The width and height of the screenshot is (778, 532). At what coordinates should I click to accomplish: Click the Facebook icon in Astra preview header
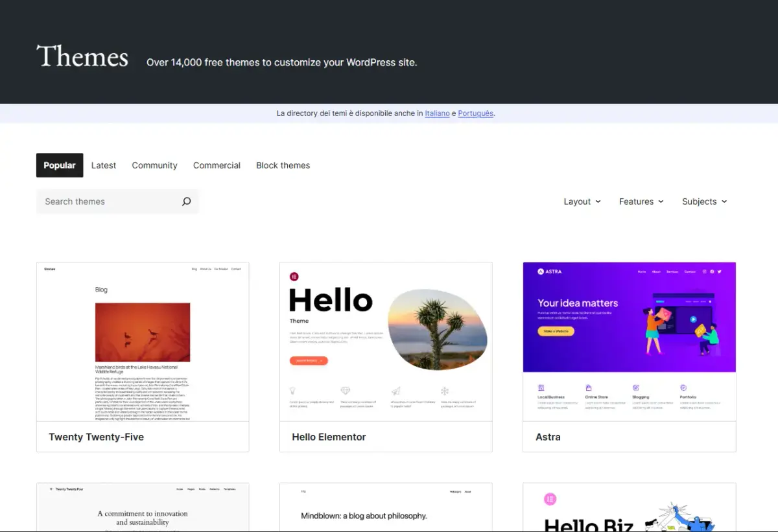click(711, 271)
